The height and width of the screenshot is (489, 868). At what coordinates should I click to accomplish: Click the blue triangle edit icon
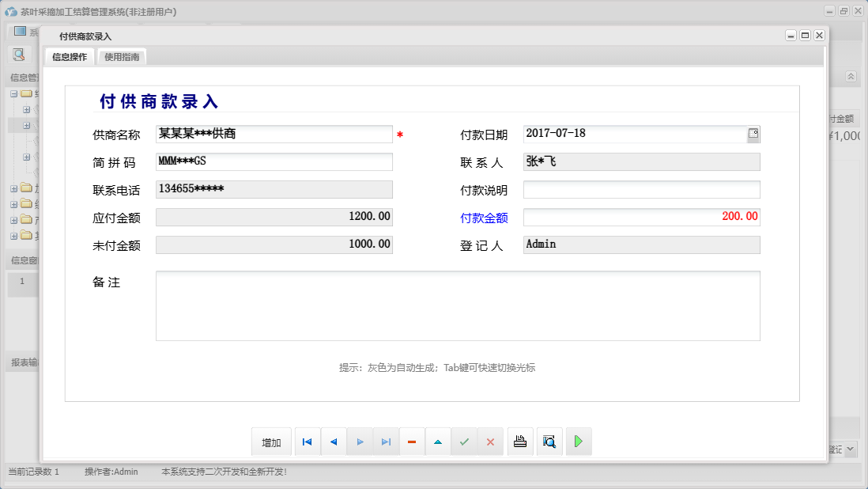(x=438, y=442)
